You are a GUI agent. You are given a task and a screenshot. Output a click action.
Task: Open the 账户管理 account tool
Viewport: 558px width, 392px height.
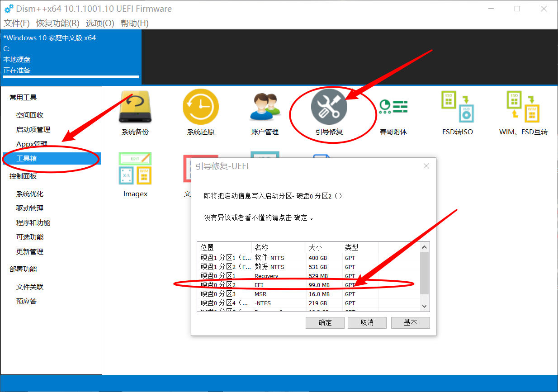coord(265,107)
